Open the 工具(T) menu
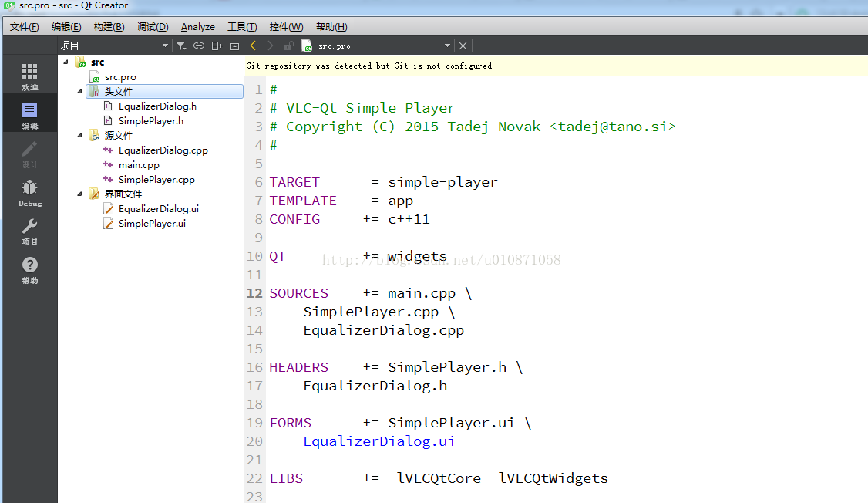 tap(243, 26)
